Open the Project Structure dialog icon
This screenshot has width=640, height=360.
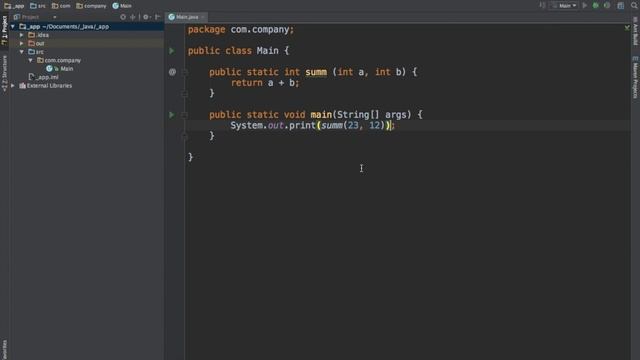(620, 6)
